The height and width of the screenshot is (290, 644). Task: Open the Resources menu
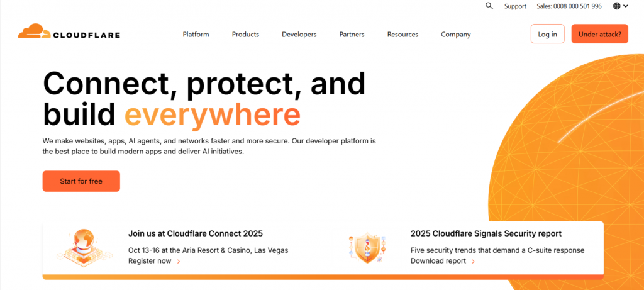click(402, 35)
